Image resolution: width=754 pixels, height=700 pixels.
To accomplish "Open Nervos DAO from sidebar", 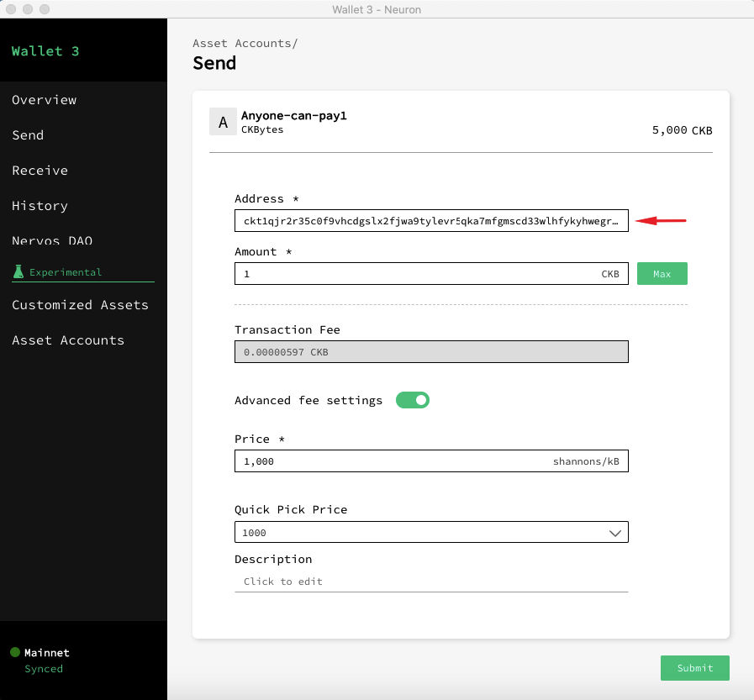I will 52,240.
